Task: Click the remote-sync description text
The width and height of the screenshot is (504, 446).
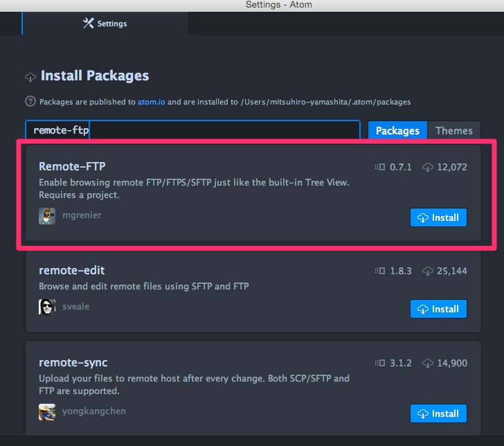Action: click(x=194, y=384)
